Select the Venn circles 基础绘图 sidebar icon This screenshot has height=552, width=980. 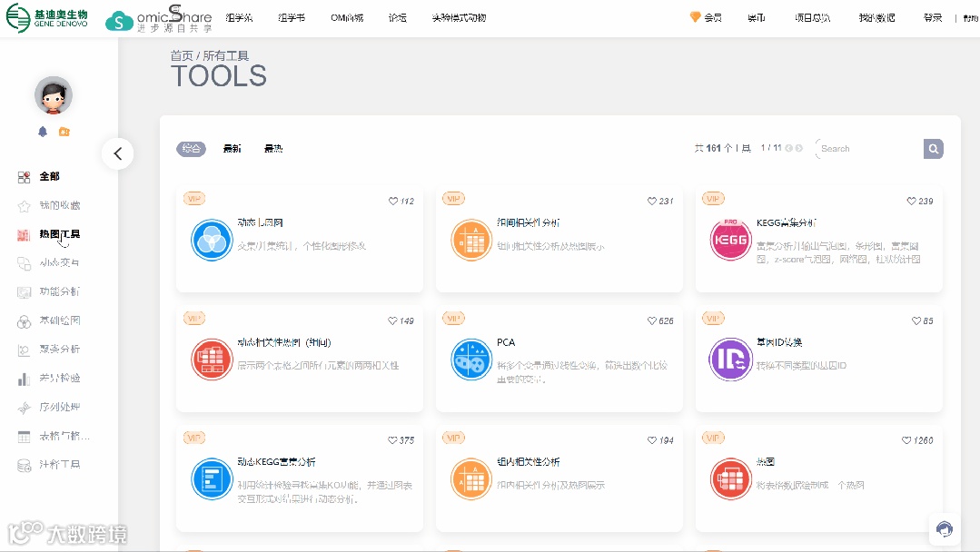24,321
